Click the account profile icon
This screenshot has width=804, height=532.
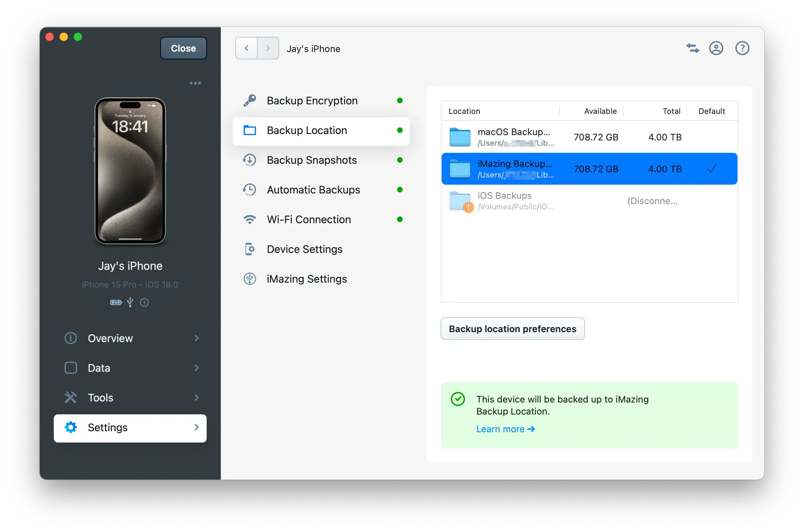pyautogui.click(x=716, y=48)
